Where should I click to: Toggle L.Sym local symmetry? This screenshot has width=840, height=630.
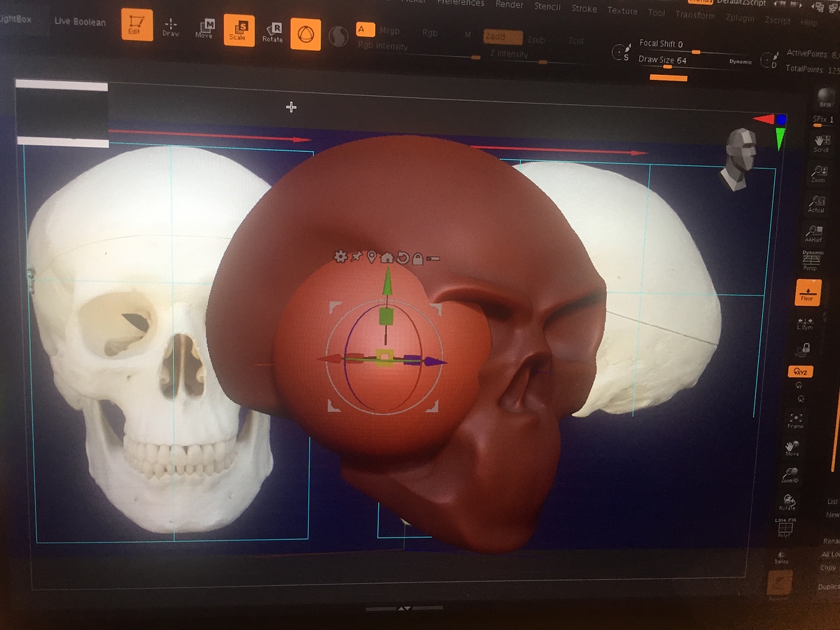coord(804,324)
